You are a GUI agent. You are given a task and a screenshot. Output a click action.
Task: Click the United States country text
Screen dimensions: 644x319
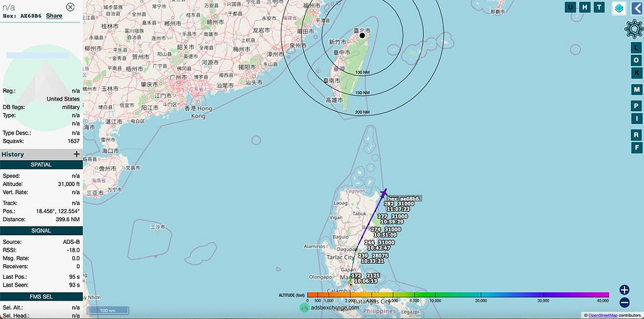pyautogui.click(x=63, y=99)
